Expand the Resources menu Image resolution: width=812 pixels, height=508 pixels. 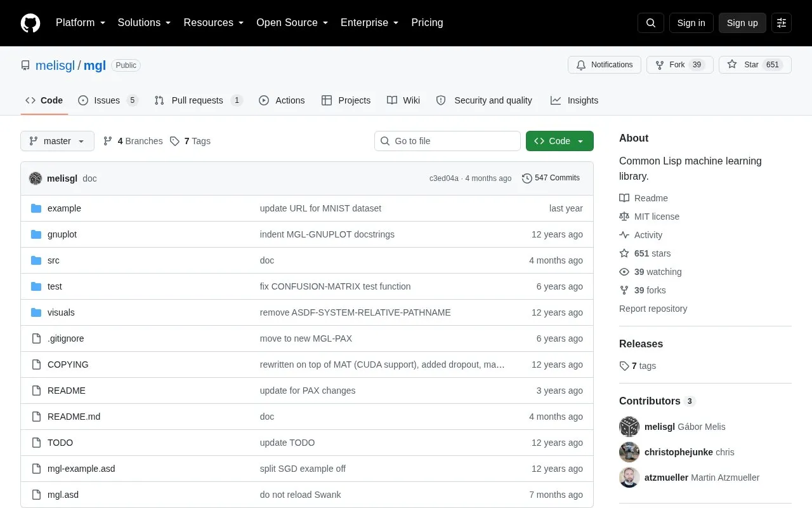[x=214, y=23]
